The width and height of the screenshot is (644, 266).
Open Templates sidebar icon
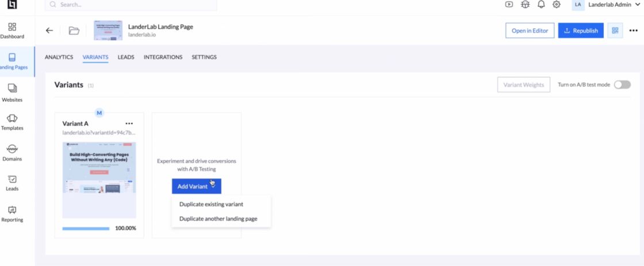pyautogui.click(x=12, y=118)
